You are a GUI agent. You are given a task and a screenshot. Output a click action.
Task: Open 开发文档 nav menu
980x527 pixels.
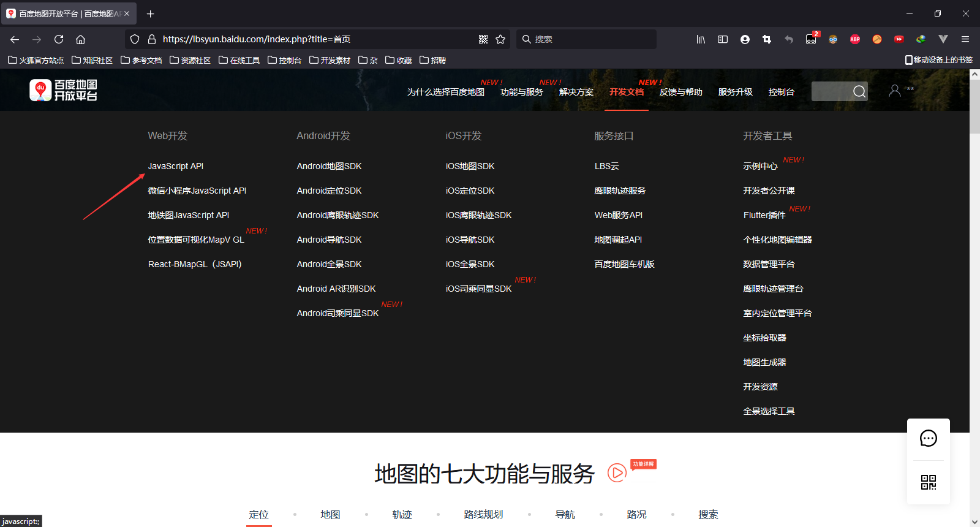627,92
